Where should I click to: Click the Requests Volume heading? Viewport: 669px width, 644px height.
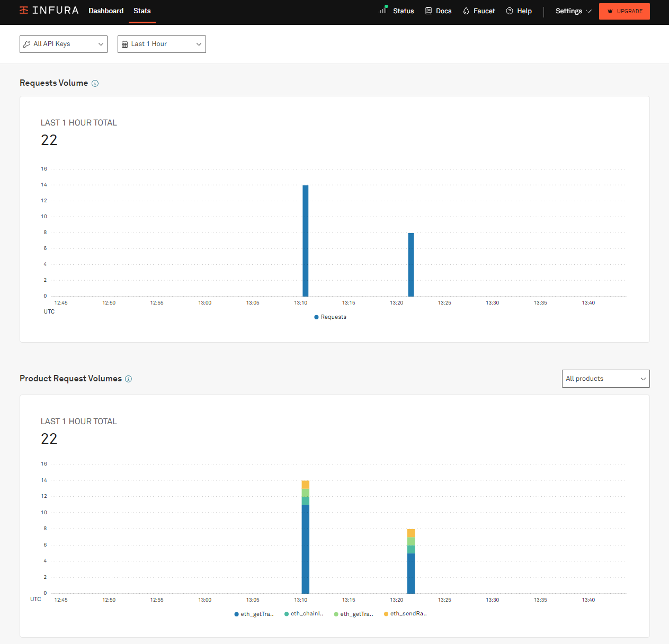54,83
